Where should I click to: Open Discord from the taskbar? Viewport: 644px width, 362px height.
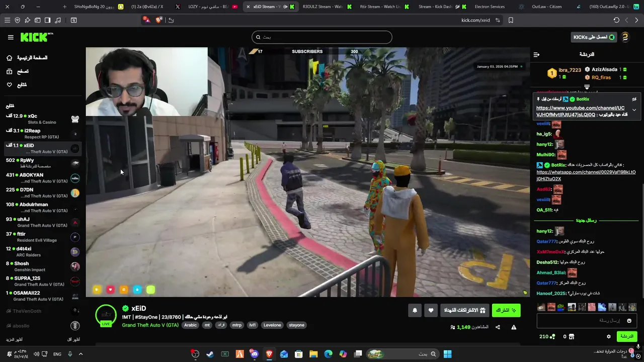(x=255, y=354)
